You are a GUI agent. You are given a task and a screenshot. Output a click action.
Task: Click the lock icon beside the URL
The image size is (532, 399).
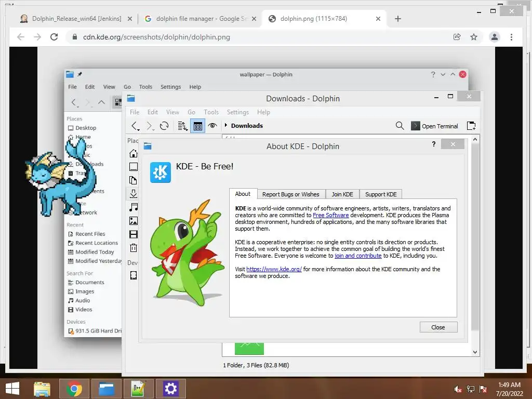[x=75, y=37]
